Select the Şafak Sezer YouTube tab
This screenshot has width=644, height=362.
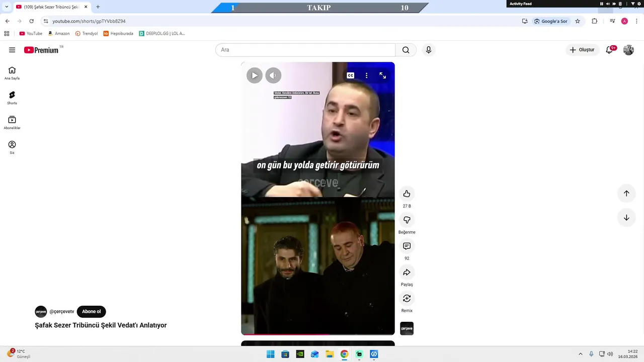click(x=52, y=7)
